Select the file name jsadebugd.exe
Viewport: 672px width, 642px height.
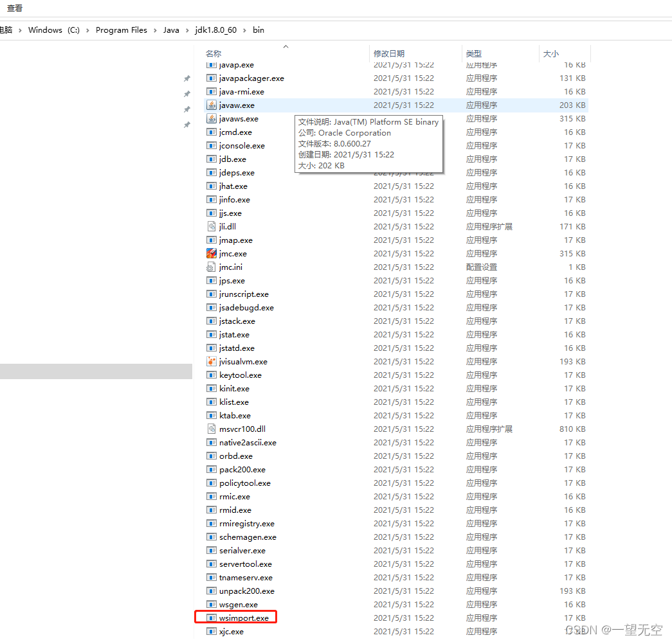[246, 308]
